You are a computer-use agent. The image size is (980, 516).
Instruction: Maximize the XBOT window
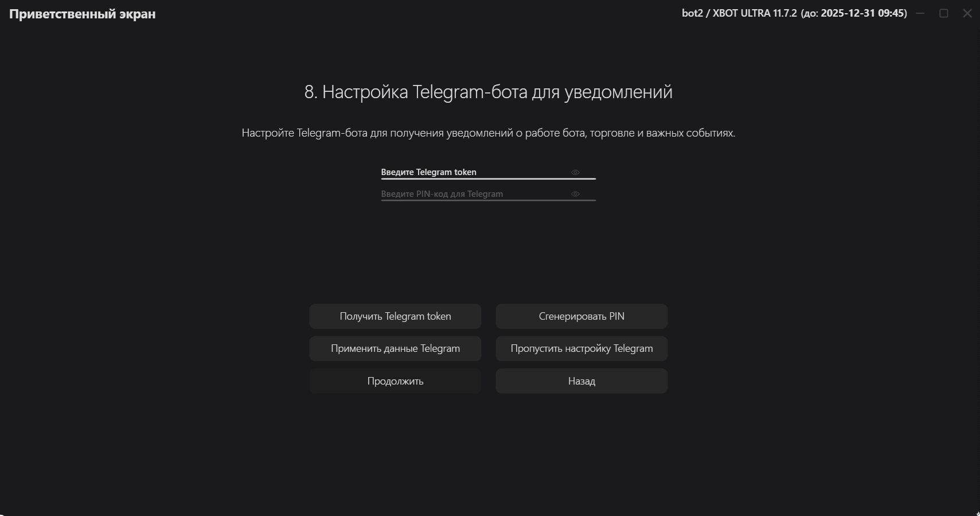coord(944,13)
